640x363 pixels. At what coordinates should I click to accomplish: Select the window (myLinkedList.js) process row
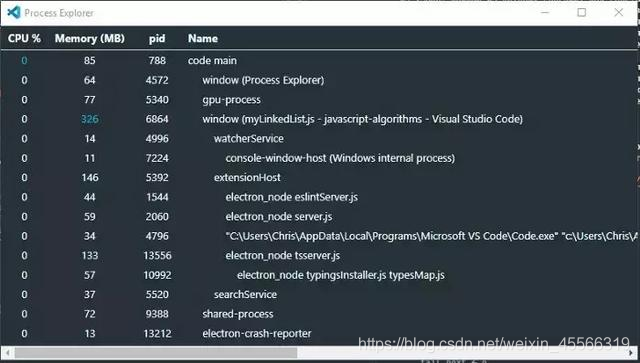pyautogui.click(x=319, y=119)
